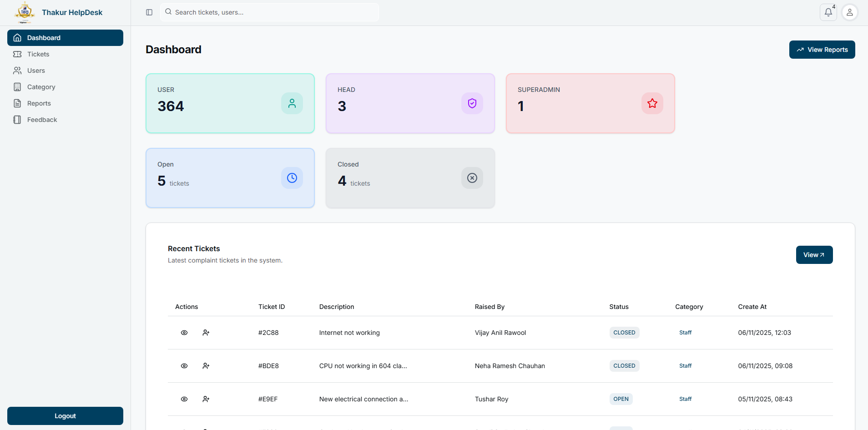The image size is (868, 430).
Task: Click the Staff category link for #BDE8
Action: 685,366
